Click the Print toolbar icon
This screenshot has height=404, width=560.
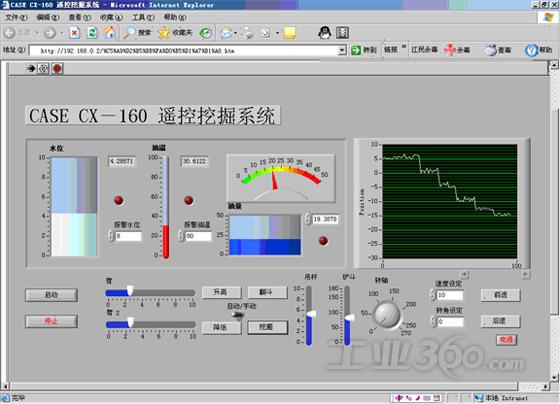tap(247, 33)
